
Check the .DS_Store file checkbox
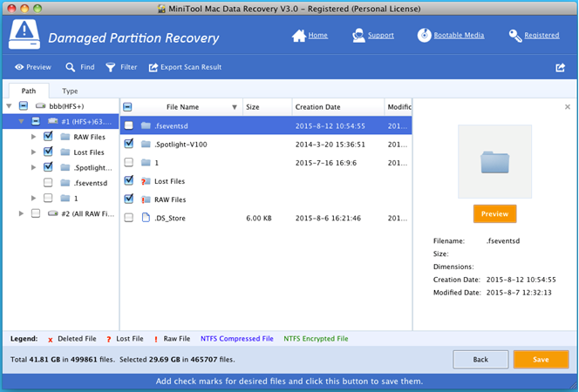click(128, 218)
